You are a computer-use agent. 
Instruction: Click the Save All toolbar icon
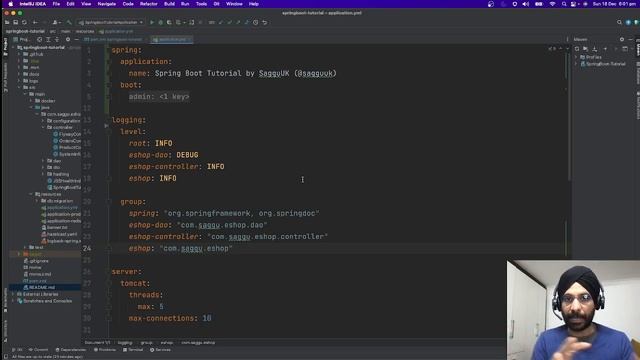(x=16, y=22)
